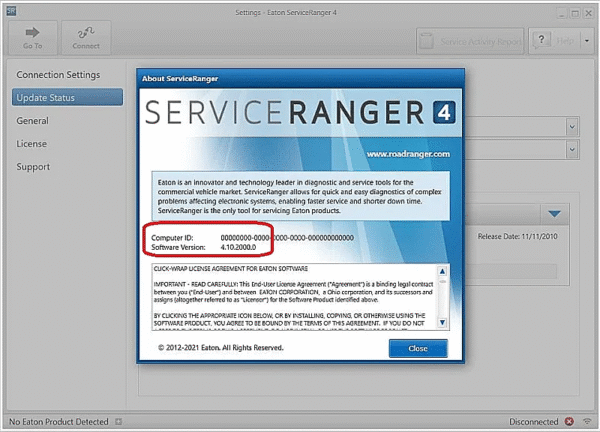
Task: Close the About ServiceRanger dialog
Action: pyautogui.click(x=418, y=348)
